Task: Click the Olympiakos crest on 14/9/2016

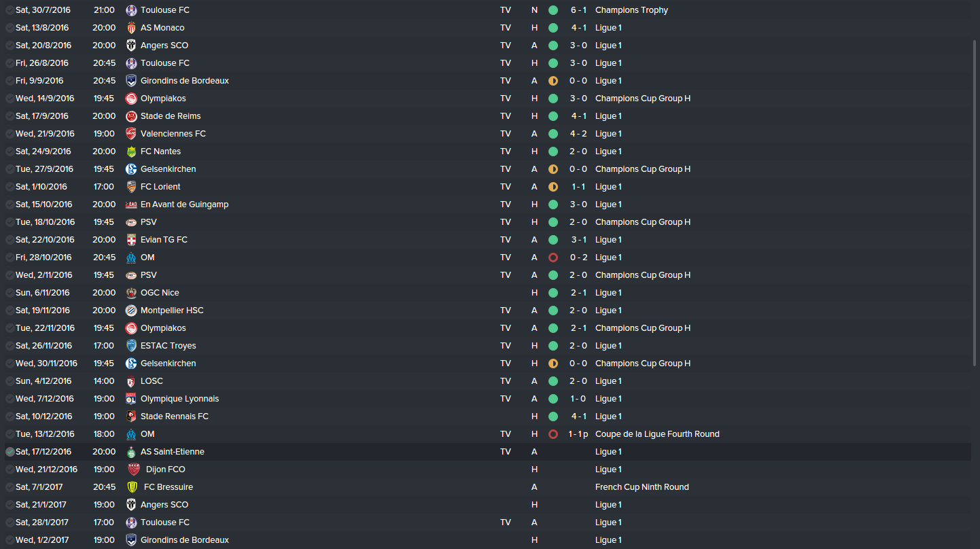Action: [x=131, y=99]
